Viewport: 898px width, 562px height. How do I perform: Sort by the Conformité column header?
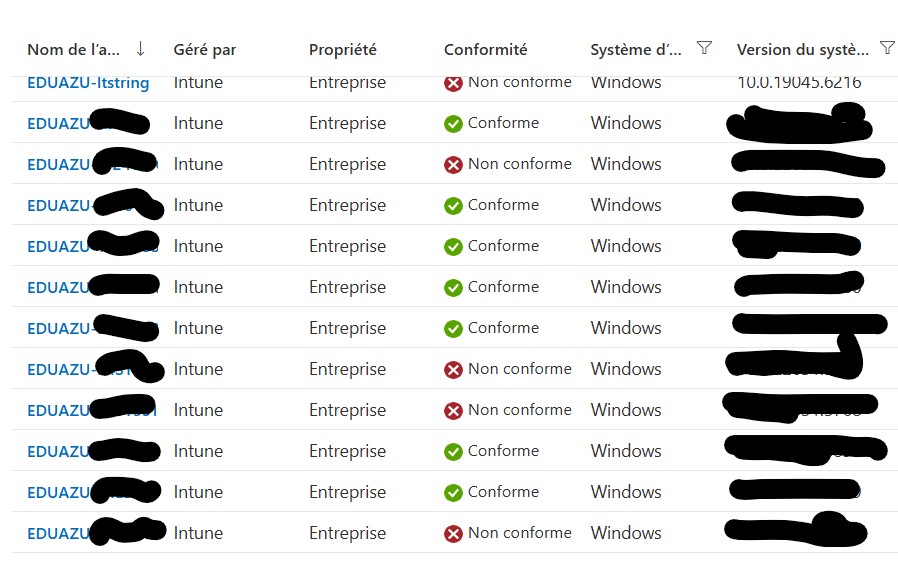pos(485,50)
